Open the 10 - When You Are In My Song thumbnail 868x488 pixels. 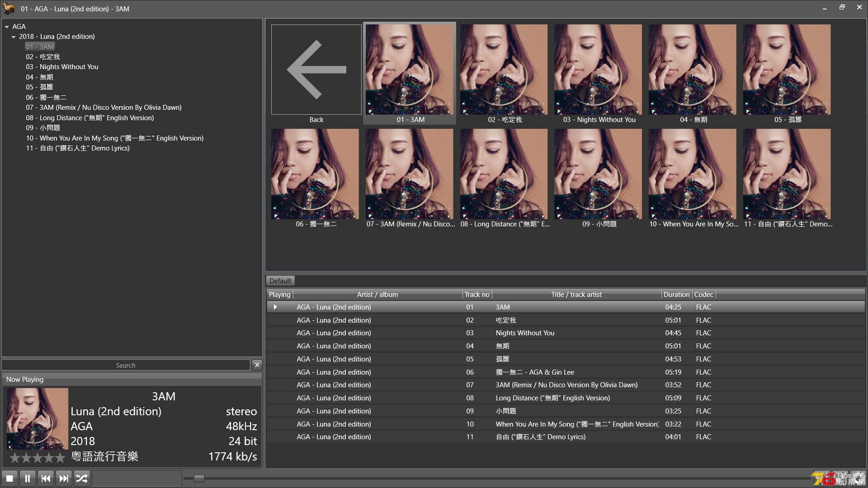click(x=693, y=174)
